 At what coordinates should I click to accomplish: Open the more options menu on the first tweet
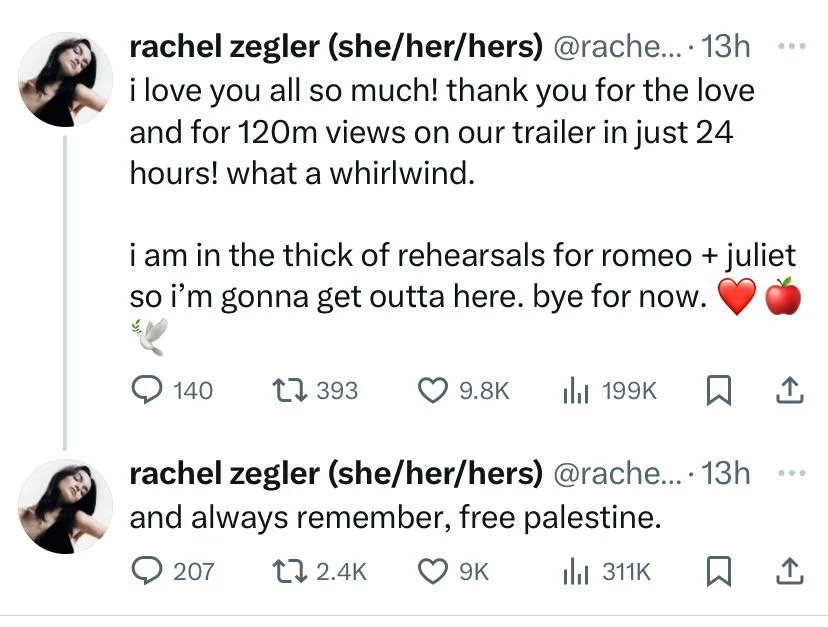[x=792, y=44]
